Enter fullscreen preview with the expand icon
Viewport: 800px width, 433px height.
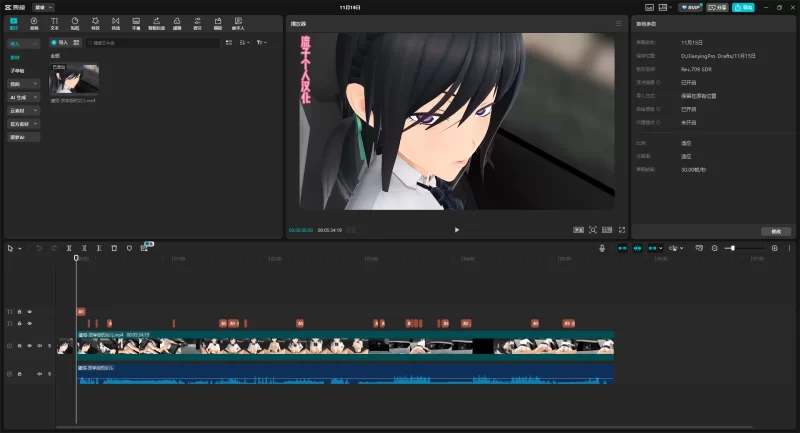pyautogui.click(x=621, y=230)
